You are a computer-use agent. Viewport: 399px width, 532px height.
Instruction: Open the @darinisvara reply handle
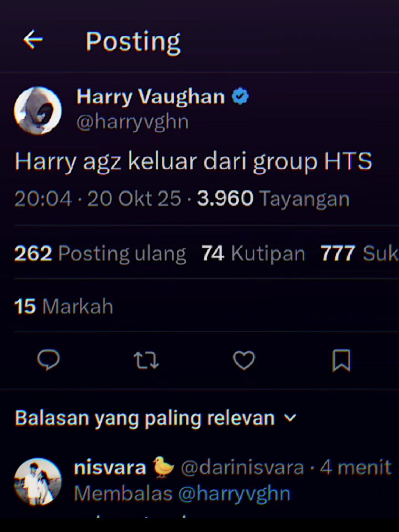click(242, 468)
